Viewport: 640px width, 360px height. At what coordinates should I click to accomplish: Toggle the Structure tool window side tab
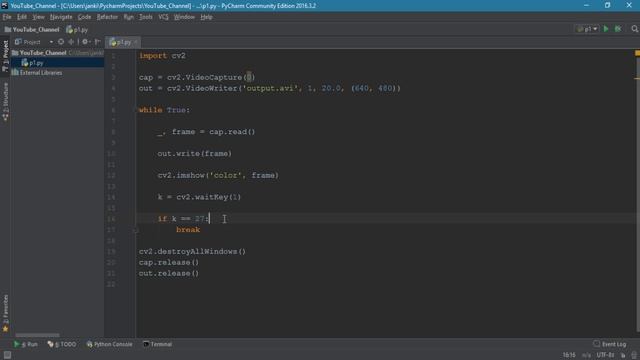click(5, 102)
